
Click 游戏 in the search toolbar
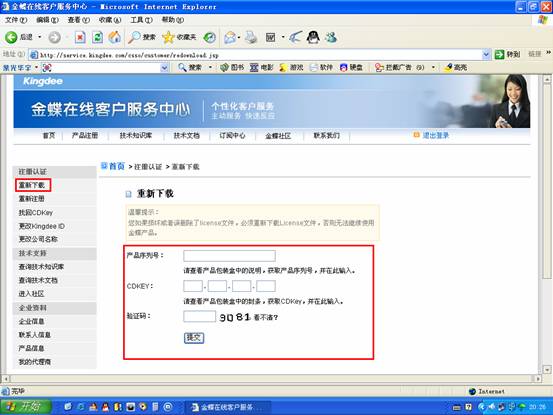point(291,67)
